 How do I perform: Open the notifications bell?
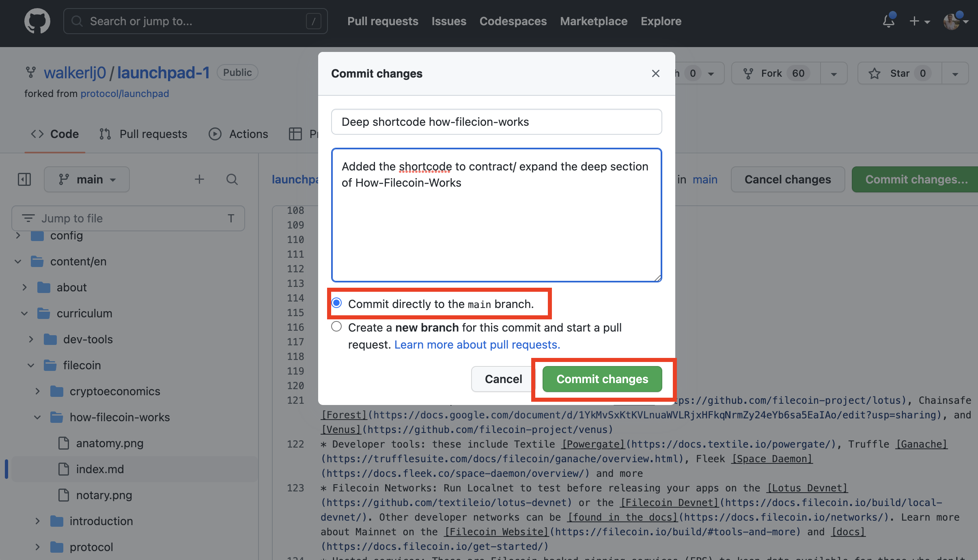pyautogui.click(x=889, y=21)
